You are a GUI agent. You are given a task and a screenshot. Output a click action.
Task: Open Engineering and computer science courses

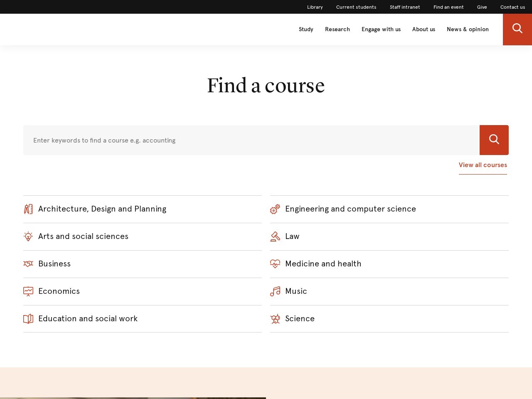[389, 209]
